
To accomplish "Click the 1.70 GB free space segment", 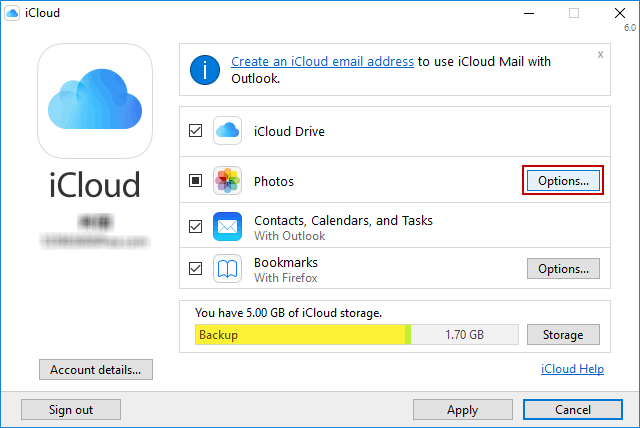I will (x=464, y=335).
